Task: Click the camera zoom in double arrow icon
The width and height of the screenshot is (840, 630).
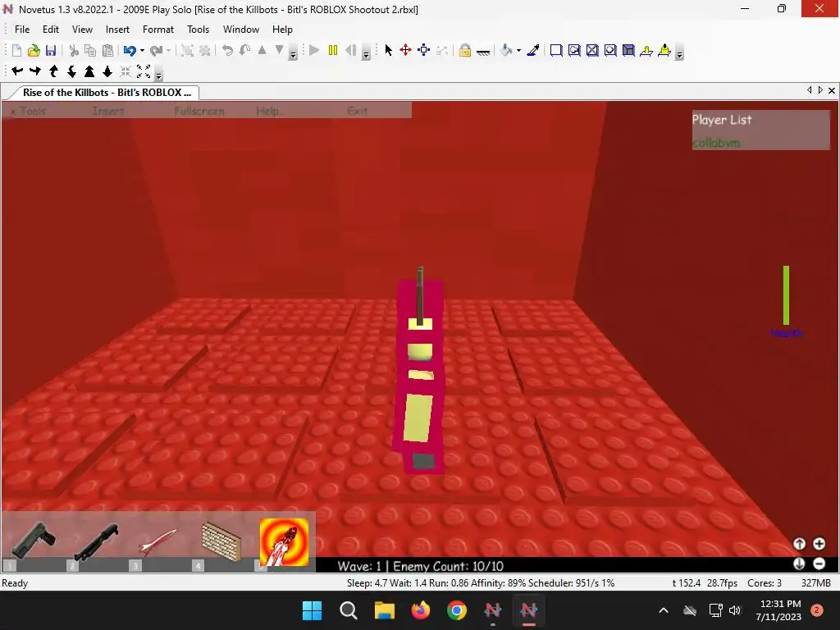Action: coord(89,71)
